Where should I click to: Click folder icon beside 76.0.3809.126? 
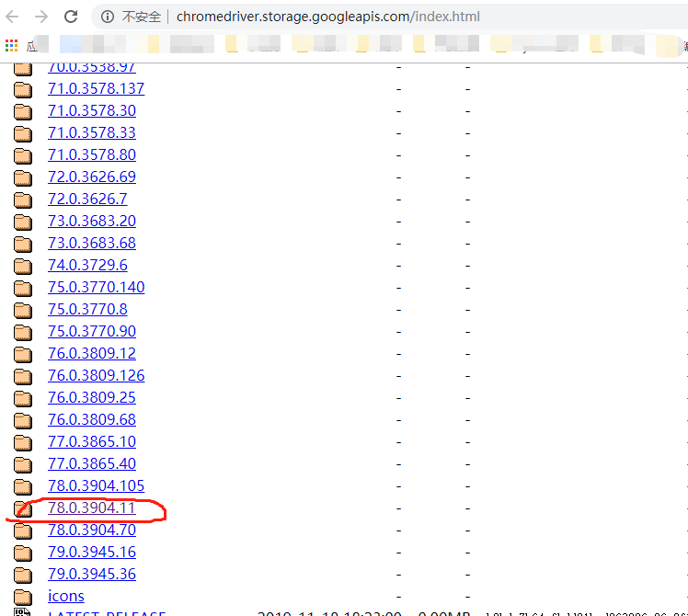(x=23, y=376)
